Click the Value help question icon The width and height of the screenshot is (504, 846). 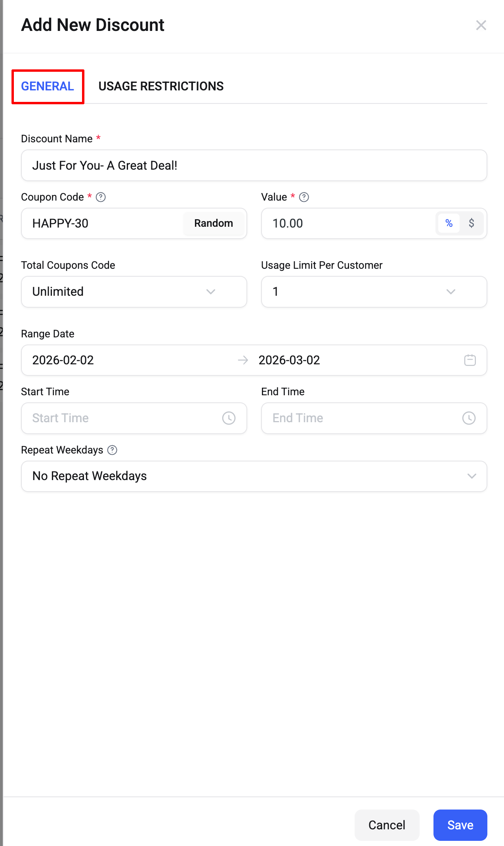[304, 197]
